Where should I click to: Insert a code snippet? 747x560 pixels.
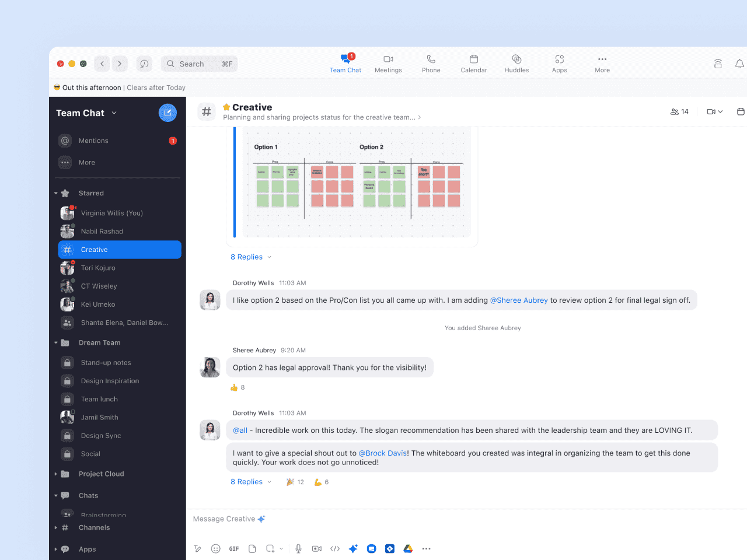tap(334, 548)
